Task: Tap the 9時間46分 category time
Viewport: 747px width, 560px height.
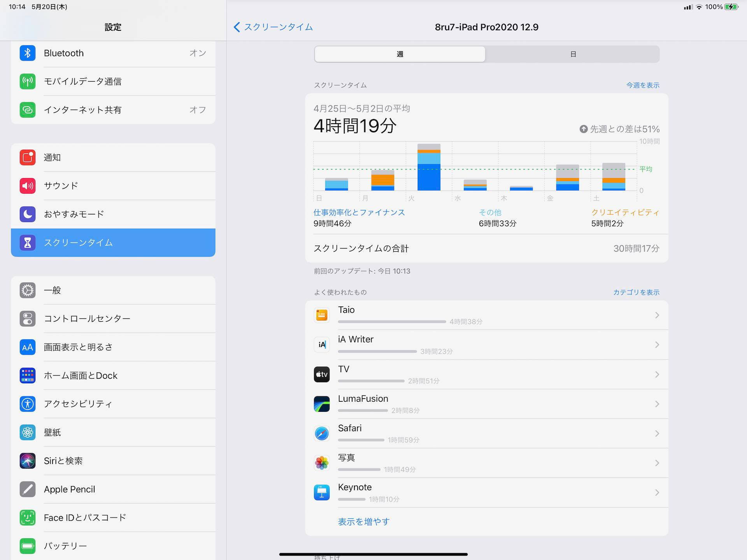Action: click(x=332, y=223)
